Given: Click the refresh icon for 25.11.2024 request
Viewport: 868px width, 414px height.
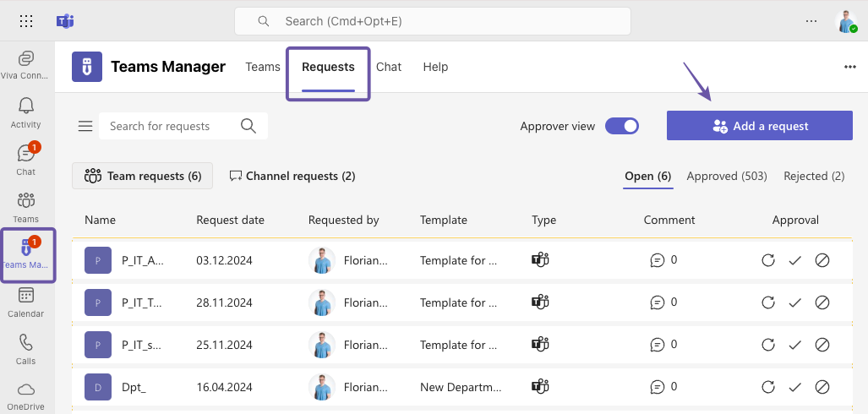Looking at the screenshot, I should (x=767, y=345).
